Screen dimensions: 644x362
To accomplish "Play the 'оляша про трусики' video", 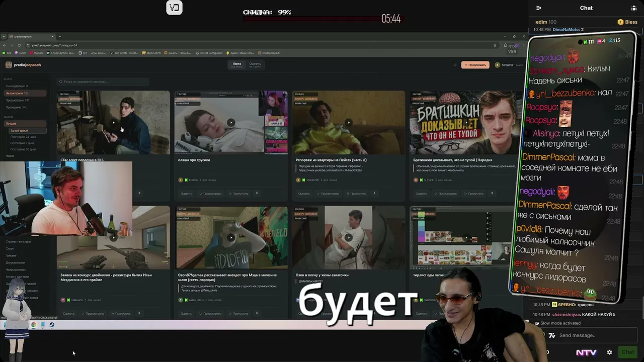I will (x=230, y=122).
